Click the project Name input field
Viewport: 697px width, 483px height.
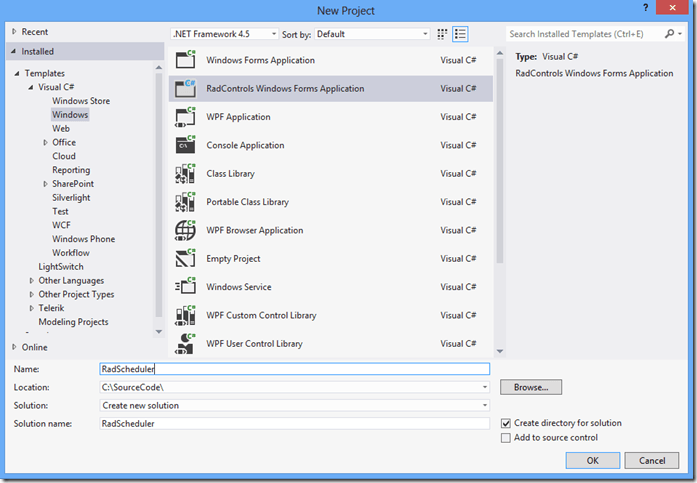(x=294, y=369)
